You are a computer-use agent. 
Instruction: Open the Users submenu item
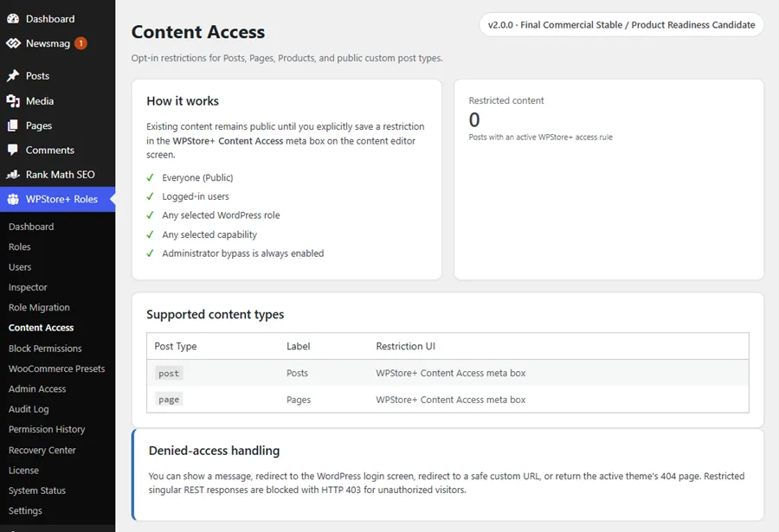pyautogui.click(x=20, y=267)
